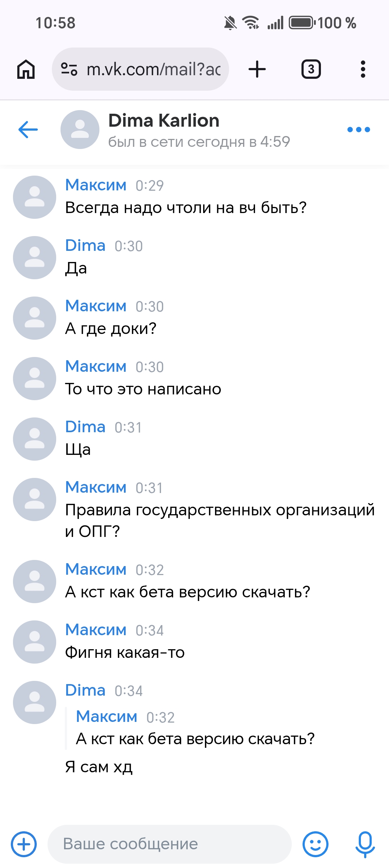Open Dima Karlion profile from chat header

164,121
